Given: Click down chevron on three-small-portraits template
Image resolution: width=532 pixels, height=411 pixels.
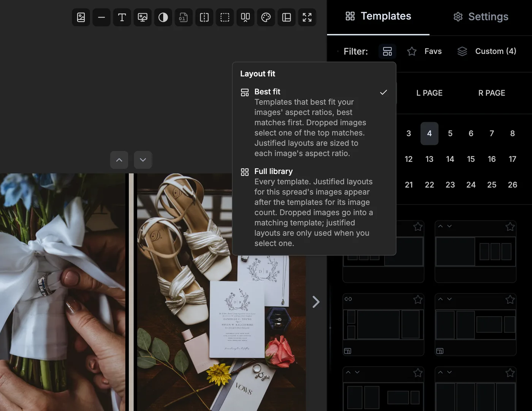Looking at the screenshot, I should click(450, 226).
